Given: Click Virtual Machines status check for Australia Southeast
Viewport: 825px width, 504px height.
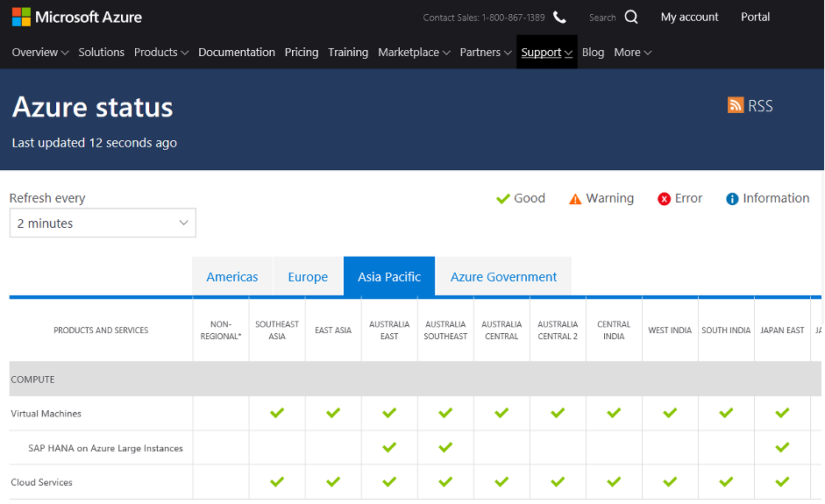Looking at the screenshot, I should click(445, 413).
